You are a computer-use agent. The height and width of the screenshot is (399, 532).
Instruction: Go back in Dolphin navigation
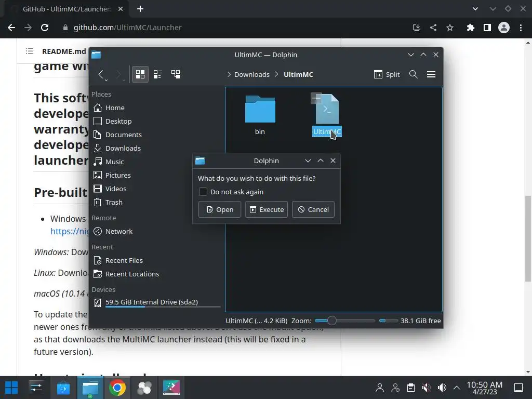(x=101, y=74)
